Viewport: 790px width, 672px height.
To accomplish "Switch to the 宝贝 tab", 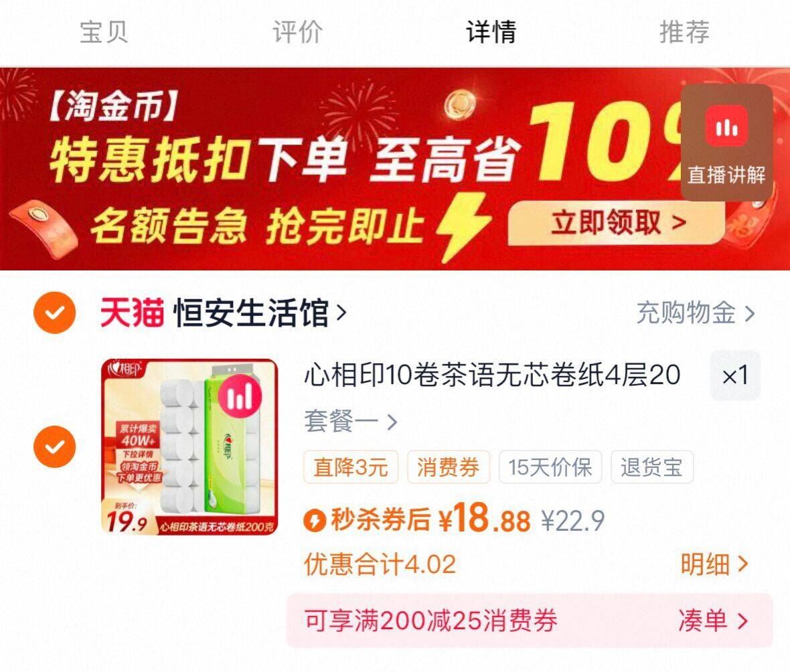I will coord(104,32).
